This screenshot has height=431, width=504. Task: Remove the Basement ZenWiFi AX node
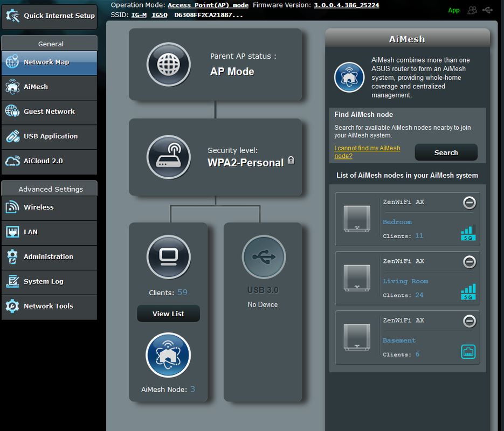click(470, 321)
